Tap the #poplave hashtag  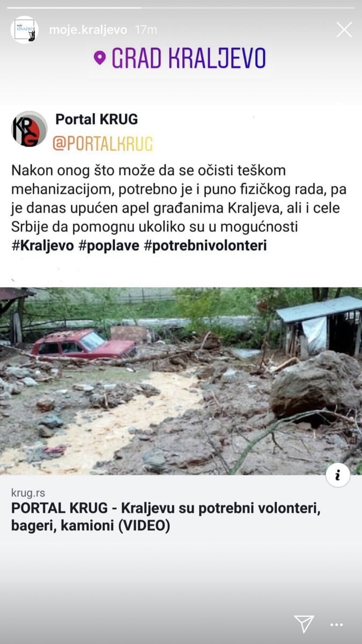pos(103,246)
